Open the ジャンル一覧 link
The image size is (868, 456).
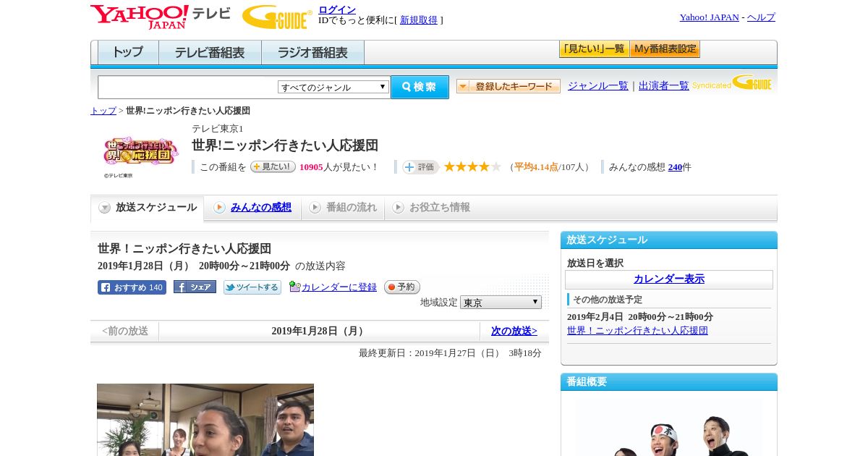[598, 85]
